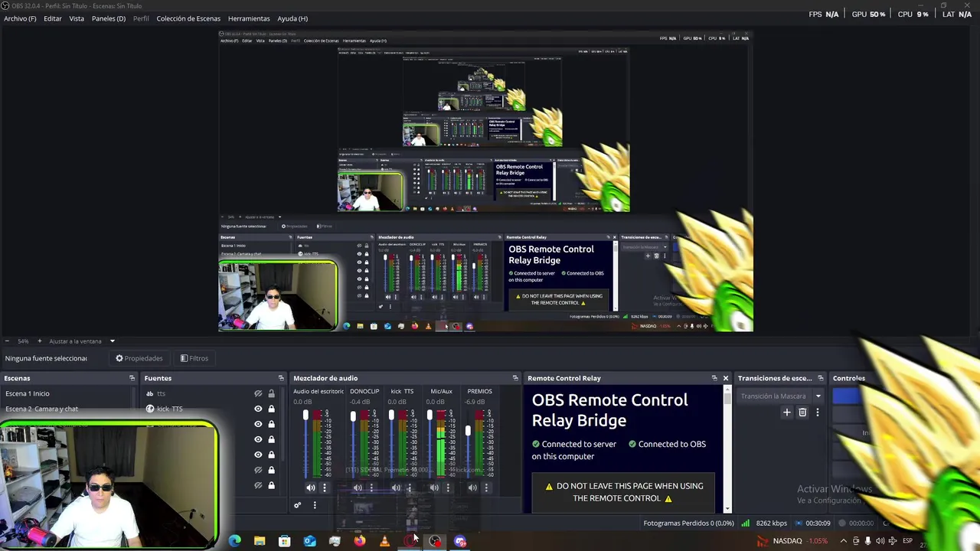This screenshot has width=980, height=551.
Task: Zoom in the preview with plus icon
Action: point(39,341)
